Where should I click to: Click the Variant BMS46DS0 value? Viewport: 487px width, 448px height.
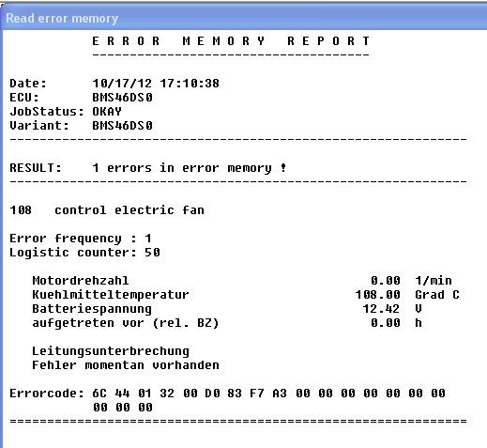(x=122, y=126)
